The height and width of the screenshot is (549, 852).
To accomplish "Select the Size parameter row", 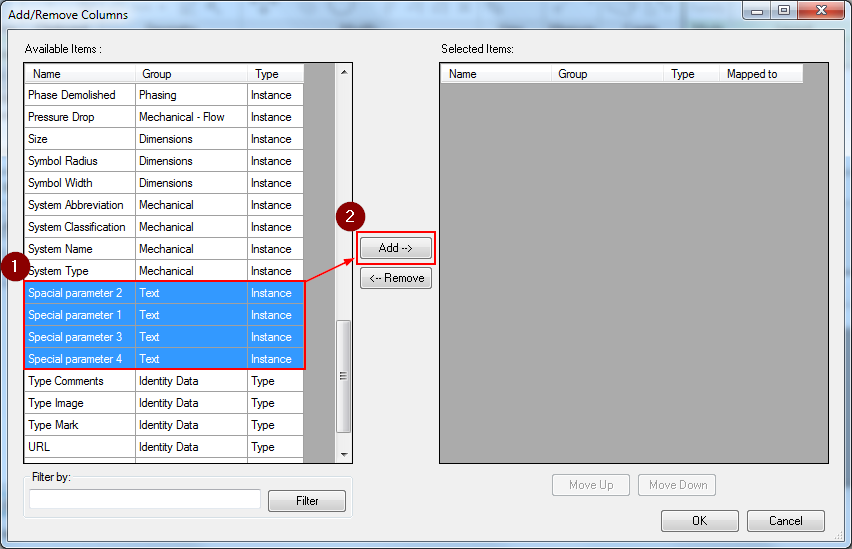I will tap(164, 139).
